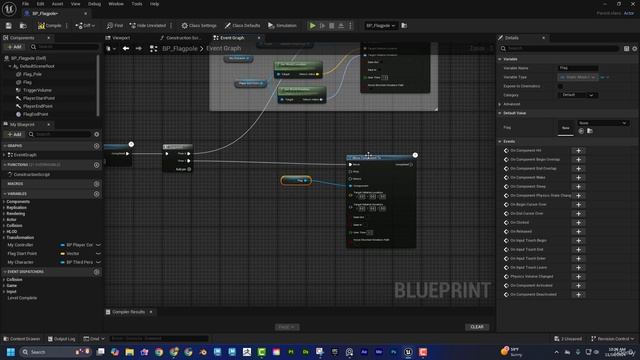Expand the Replication variable category

4,208
